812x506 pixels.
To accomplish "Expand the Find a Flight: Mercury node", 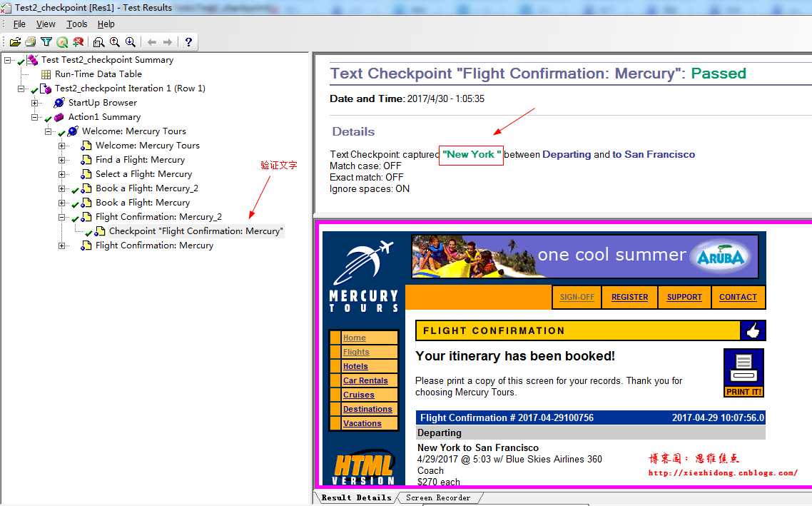I will pyautogui.click(x=61, y=160).
